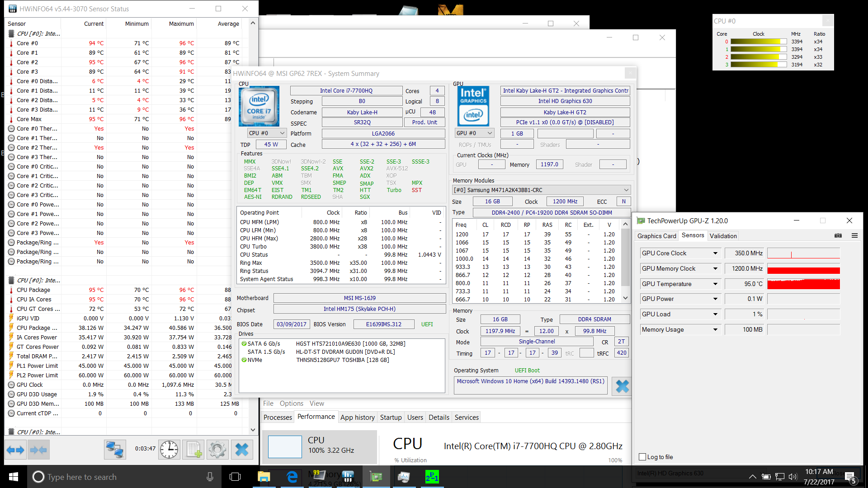Open the Startup tab in Task Manager
This screenshot has width=868, height=488.
[x=391, y=417]
